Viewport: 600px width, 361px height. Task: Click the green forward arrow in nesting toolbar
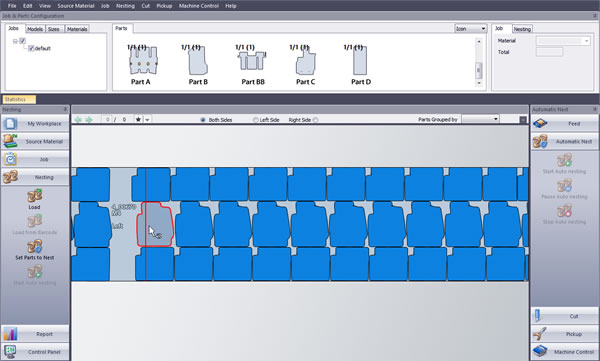tap(89, 120)
